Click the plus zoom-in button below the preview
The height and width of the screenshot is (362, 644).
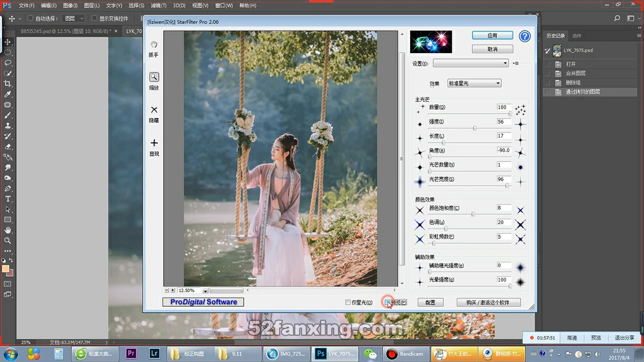(173, 290)
